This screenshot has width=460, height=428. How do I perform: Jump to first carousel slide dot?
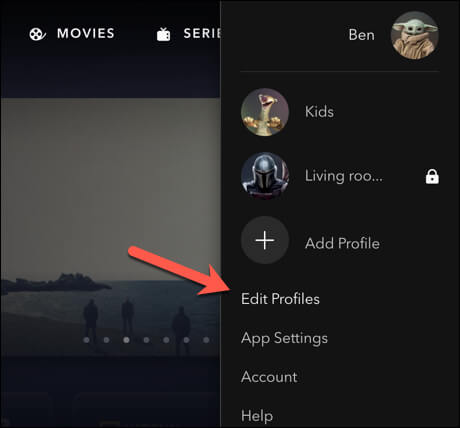coord(87,340)
